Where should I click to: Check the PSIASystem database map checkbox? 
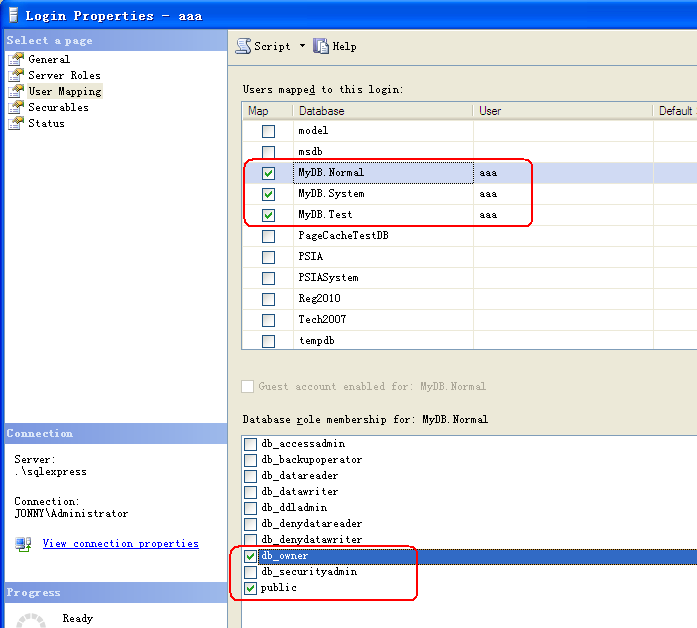268,278
